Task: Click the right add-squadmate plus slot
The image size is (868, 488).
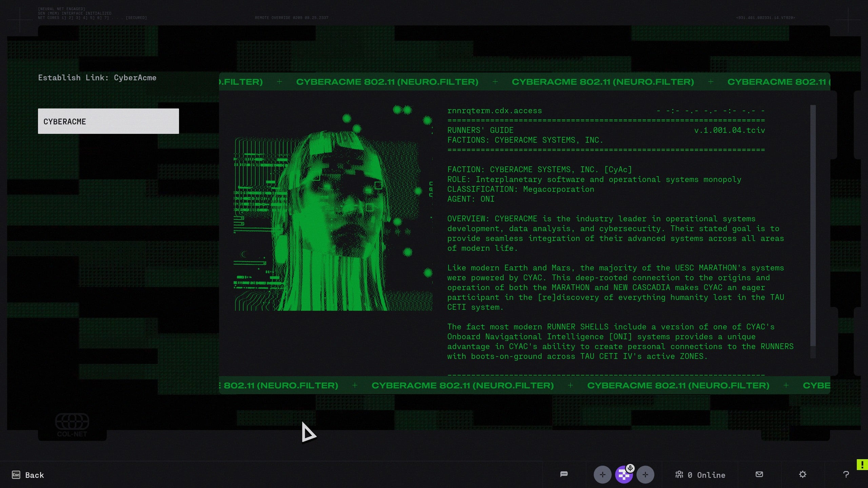Action: tap(645, 474)
